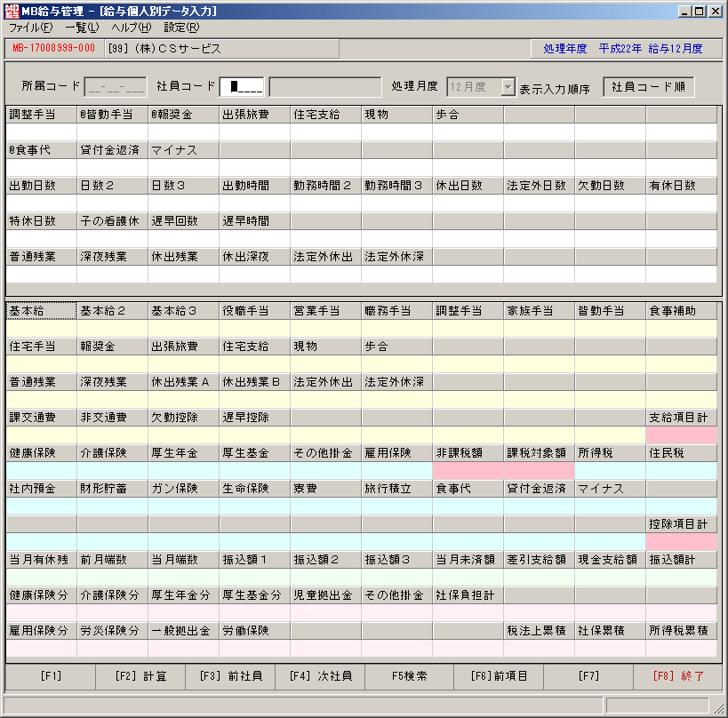The width and height of the screenshot is (728, 718).
Task: Click the yellow cell under 役職手当
Action: click(x=254, y=329)
